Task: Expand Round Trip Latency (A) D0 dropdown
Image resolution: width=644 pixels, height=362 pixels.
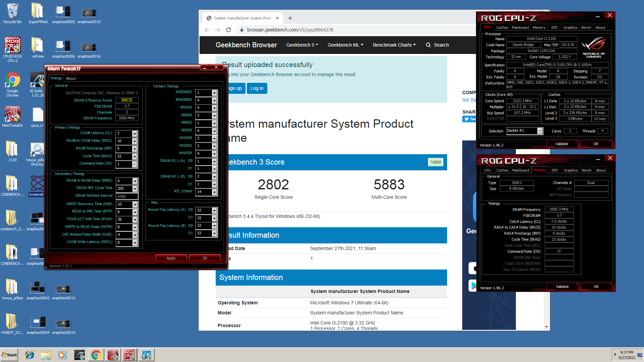Action: 214,210
